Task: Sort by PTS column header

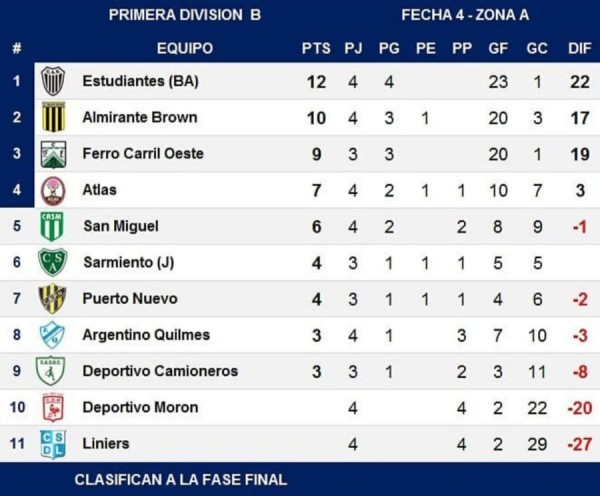Action: [316, 49]
